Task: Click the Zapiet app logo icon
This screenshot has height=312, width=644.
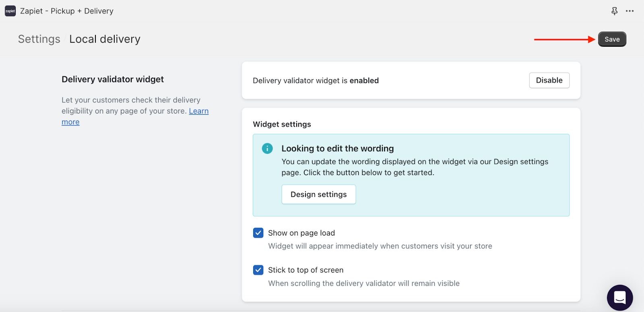Action: (10, 11)
